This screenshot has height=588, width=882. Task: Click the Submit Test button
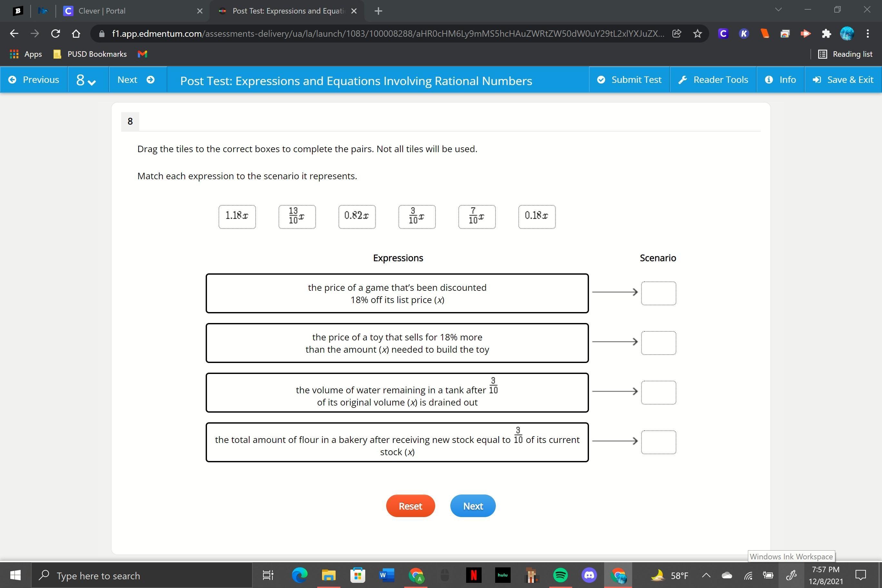coord(629,80)
